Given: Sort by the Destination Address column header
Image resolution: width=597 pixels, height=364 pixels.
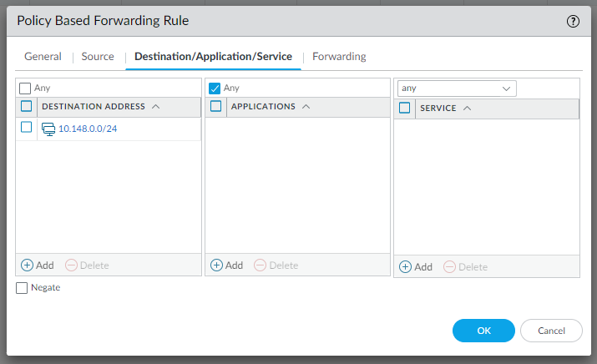Looking at the screenshot, I should coord(94,107).
